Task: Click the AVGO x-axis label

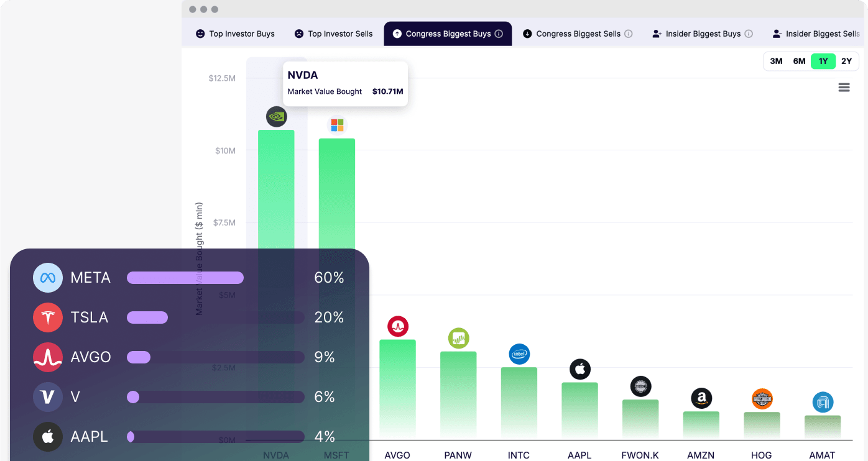Action: [x=397, y=455]
